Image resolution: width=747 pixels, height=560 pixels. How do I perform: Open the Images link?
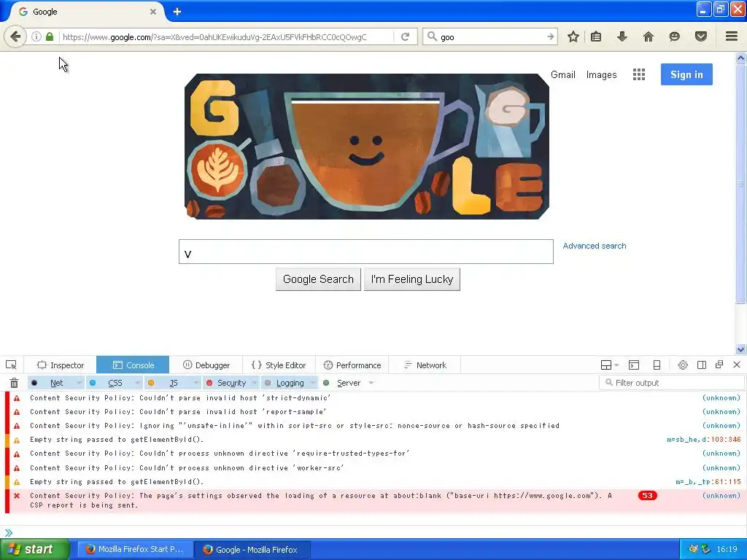[x=601, y=75]
